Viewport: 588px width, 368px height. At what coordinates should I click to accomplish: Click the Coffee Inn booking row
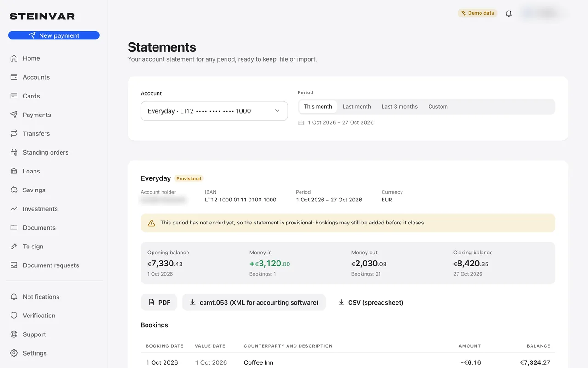(x=348, y=362)
